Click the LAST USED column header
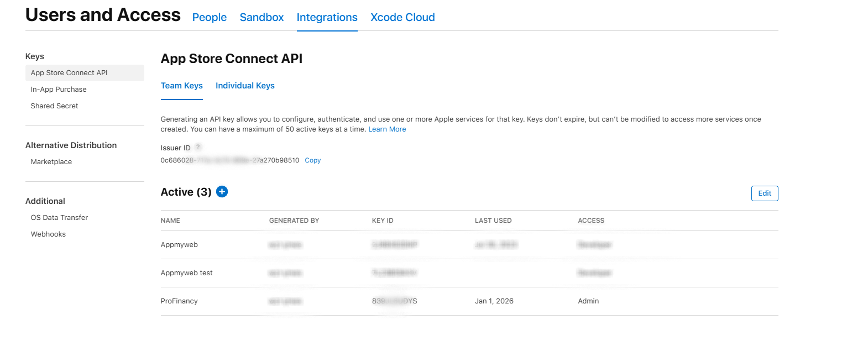The image size is (868, 346). coord(493,221)
